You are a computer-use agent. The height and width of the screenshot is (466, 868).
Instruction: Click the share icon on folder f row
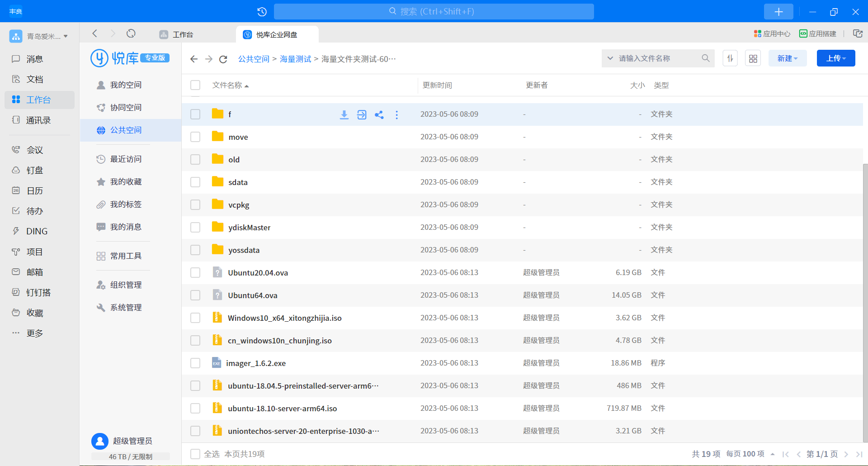379,115
